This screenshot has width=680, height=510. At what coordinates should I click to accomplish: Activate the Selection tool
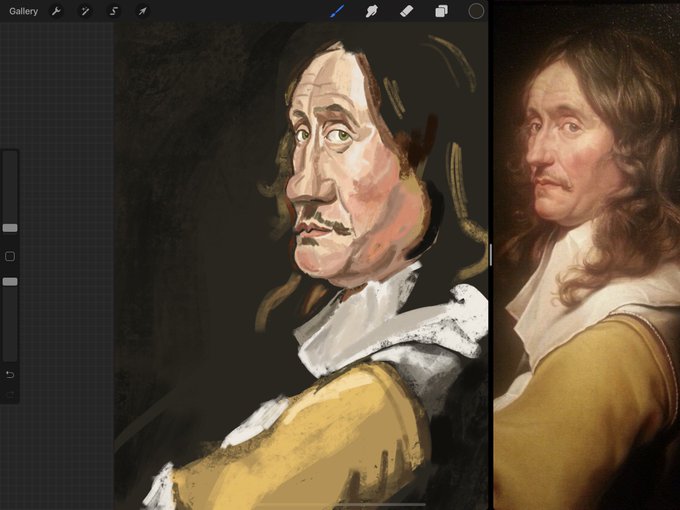[x=114, y=11]
